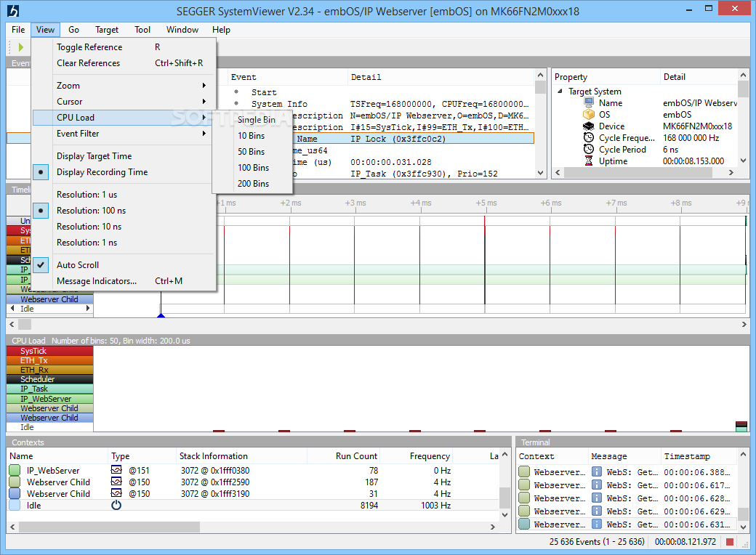The height and width of the screenshot is (555, 756).
Task: Click the red recording indicator in status bar
Action: (x=730, y=542)
